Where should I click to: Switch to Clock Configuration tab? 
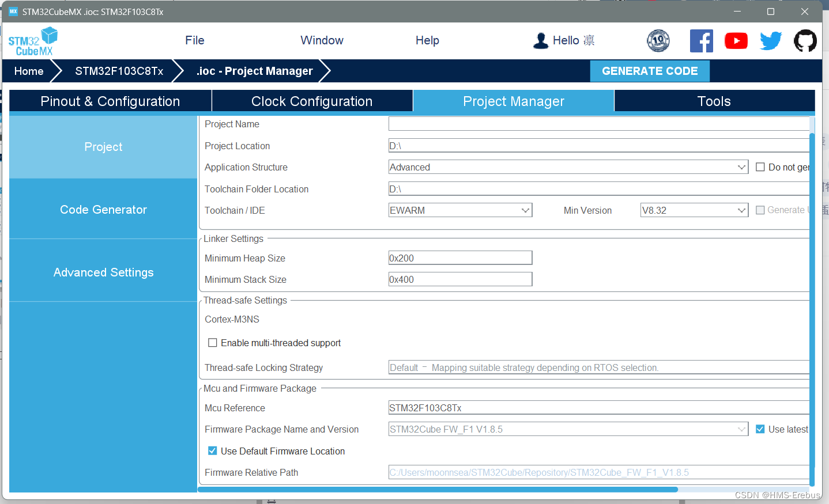[312, 101]
